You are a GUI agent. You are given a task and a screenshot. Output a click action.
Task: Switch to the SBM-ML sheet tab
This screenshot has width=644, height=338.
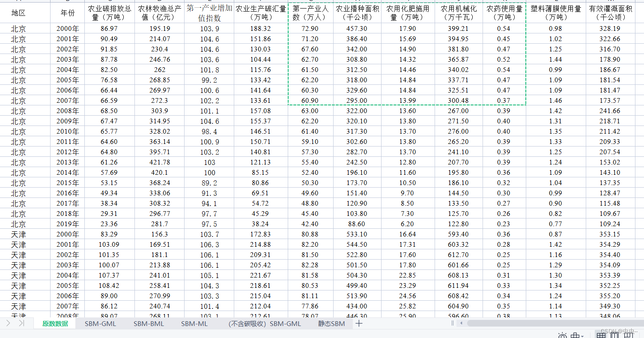pyautogui.click(x=194, y=323)
